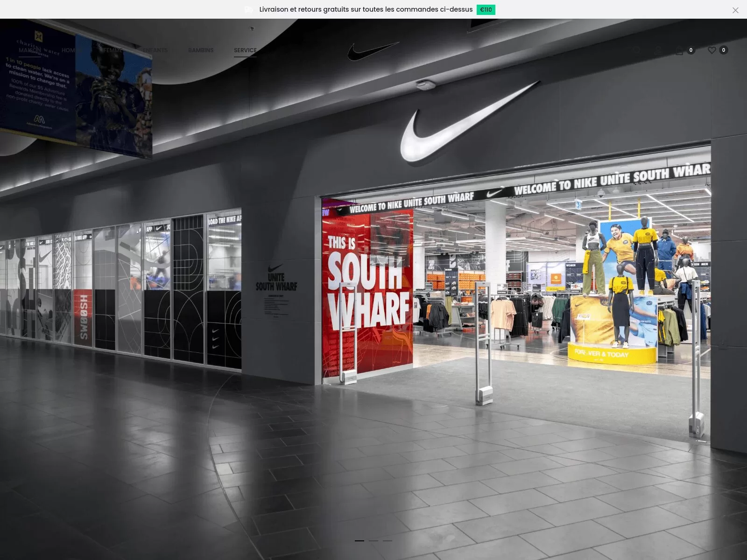Select the first carousel slide indicator
This screenshot has height=560, width=747.
[359, 540]
